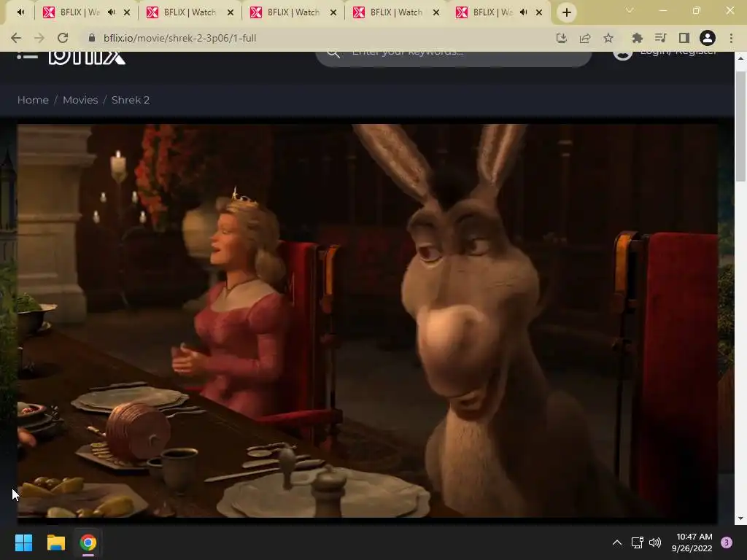The width and height of the screenshot is (747, 560).
Task: Open a new tab with plus button
Action: click(566, 12)
